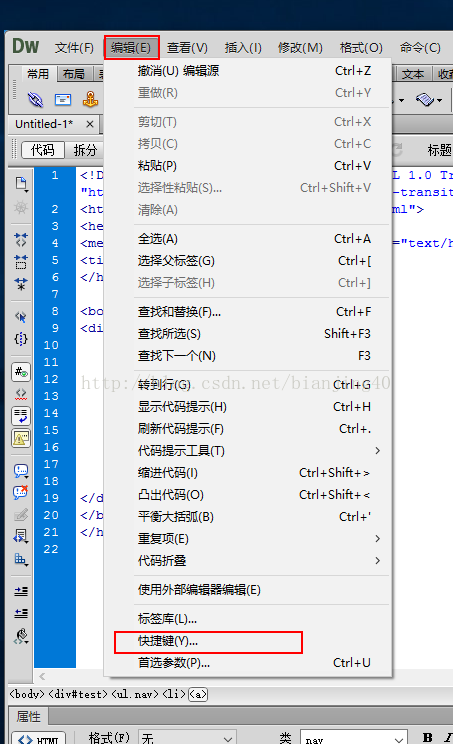Click the apply comment icon
The image size is (453, 744).
(x=21, y=471)
